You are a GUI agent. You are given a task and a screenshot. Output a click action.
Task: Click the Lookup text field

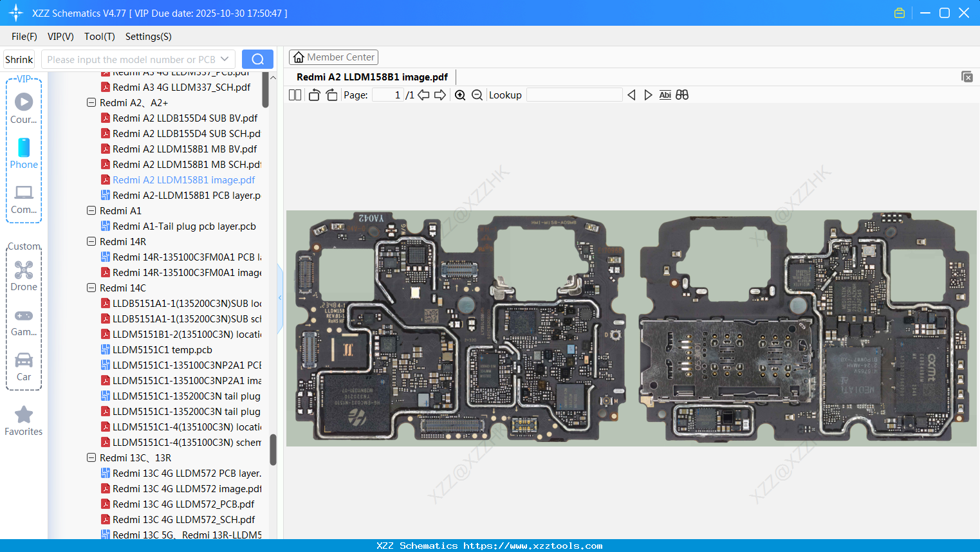pyautogui.click(x=574, y=95)
